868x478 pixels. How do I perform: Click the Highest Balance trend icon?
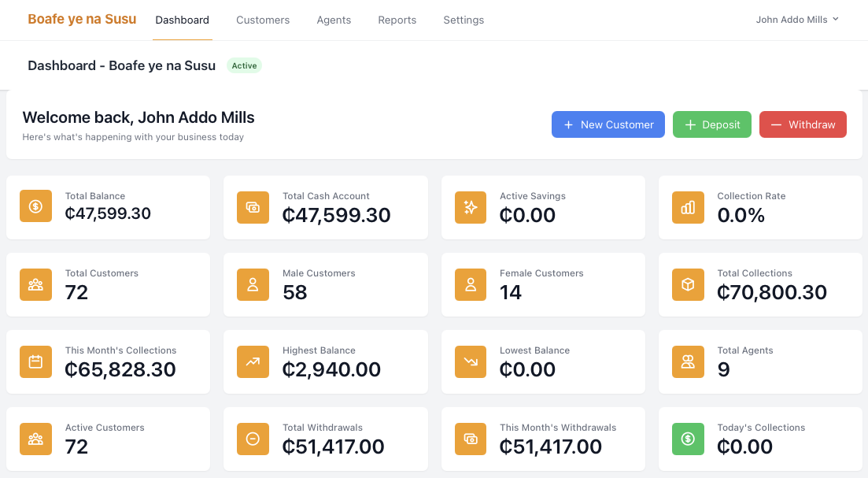coord(253,361)
